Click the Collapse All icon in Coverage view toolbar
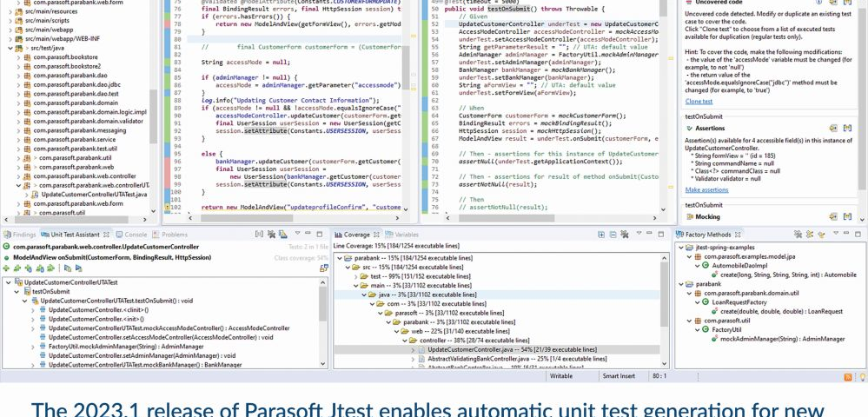Viewport: 868px width, 417px height. [613, 235]
